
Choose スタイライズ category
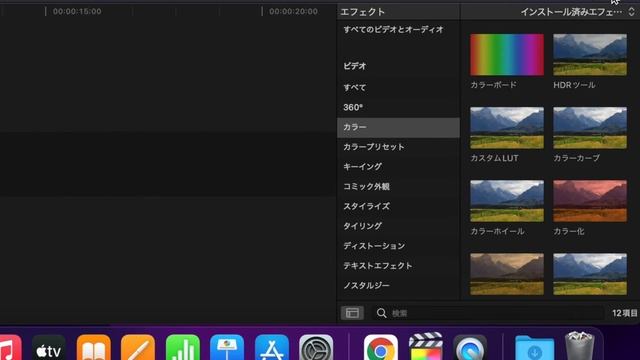tap(398, 206)
